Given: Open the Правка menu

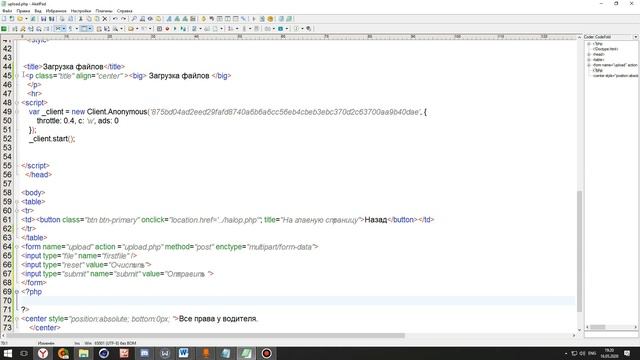Looking at the screenshot, I should click(x=23, y=11).
